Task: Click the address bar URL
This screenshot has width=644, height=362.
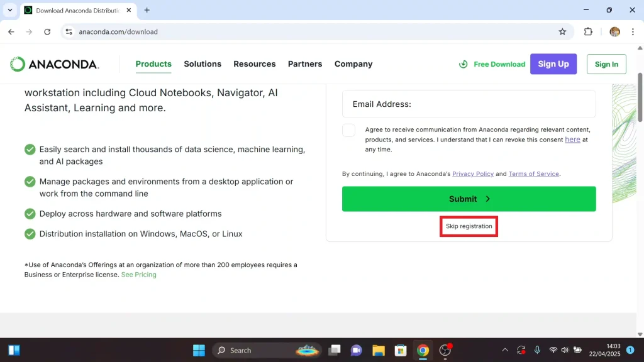Action: 118,31
